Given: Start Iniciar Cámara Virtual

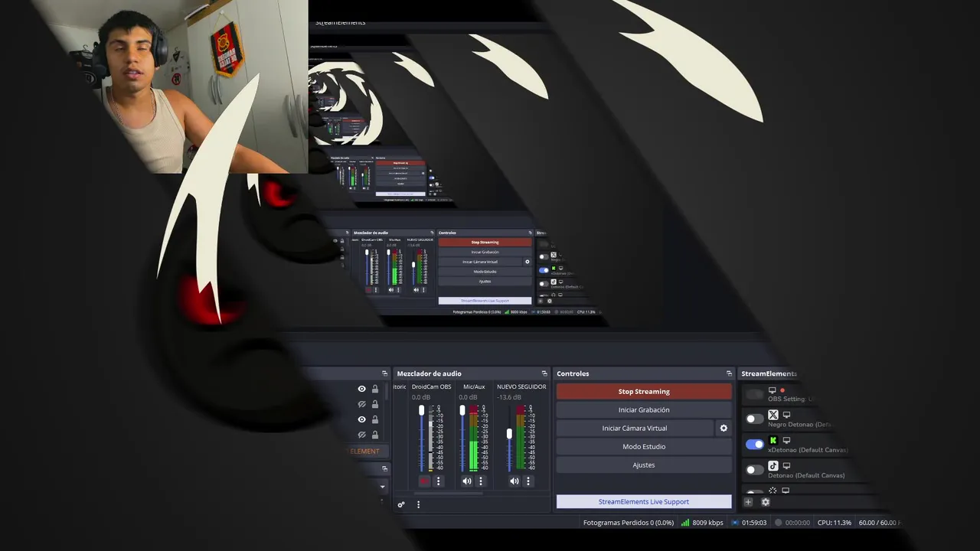Looking at the screenshot, I should pos(635,429).
